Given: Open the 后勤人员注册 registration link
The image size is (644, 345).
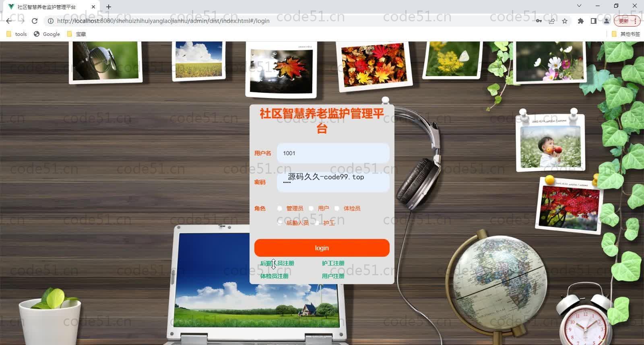Looking at the screenshot, I should [x=277, y=263].
